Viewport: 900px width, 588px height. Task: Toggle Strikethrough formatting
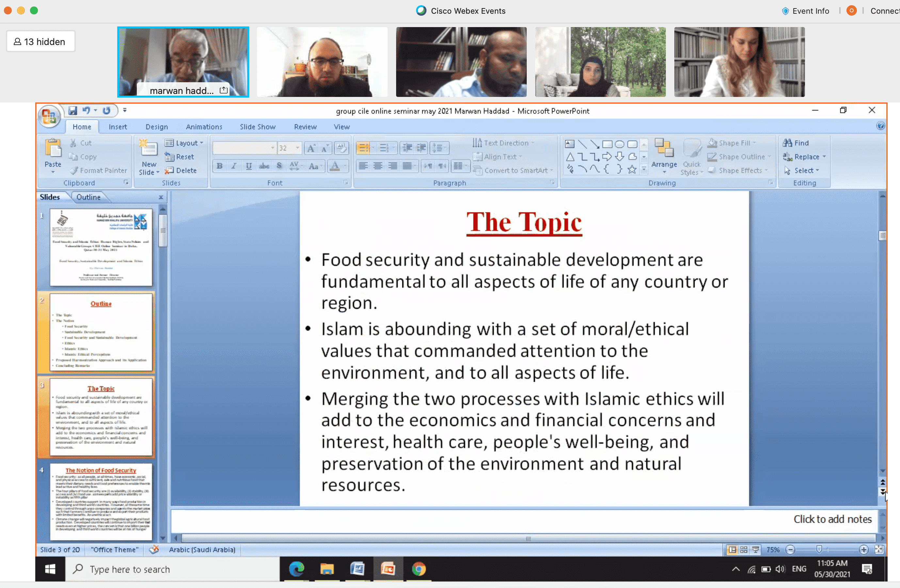264,166
